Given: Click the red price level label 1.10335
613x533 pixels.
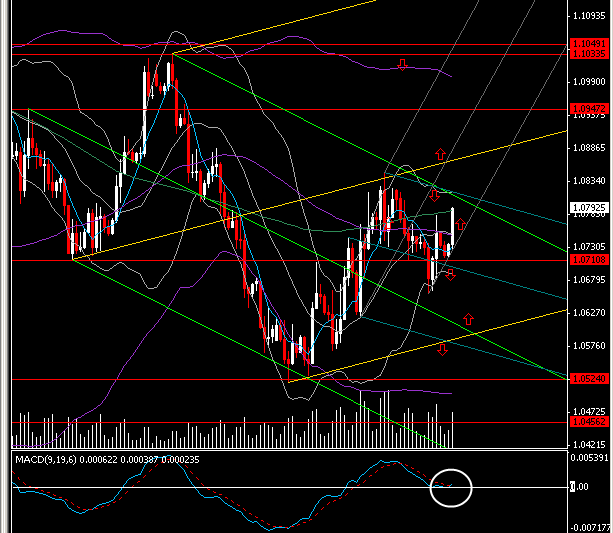Looking at the screenshot, I should click(589, 54).
